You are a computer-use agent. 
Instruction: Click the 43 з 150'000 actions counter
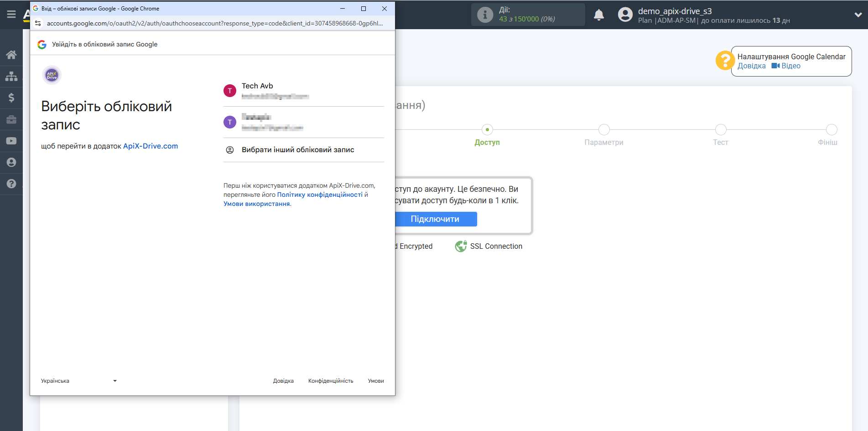click(x=527, y=19)
